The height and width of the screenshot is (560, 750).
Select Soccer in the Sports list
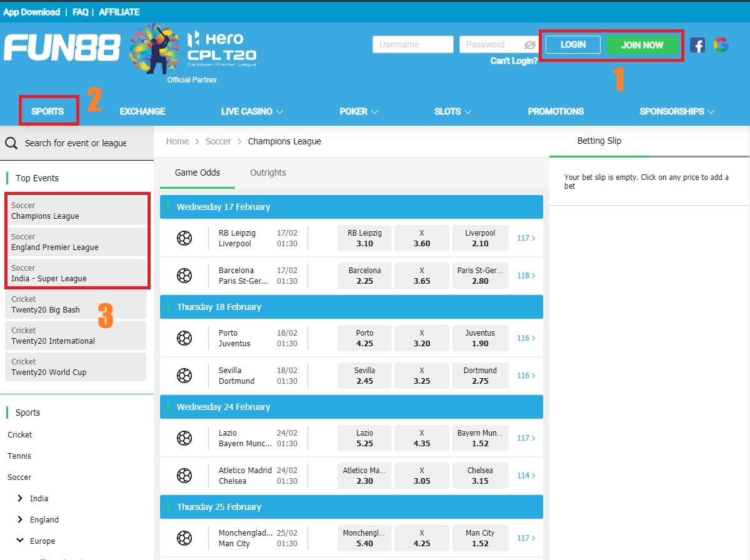pyautogui.click(x=19, y=477)
